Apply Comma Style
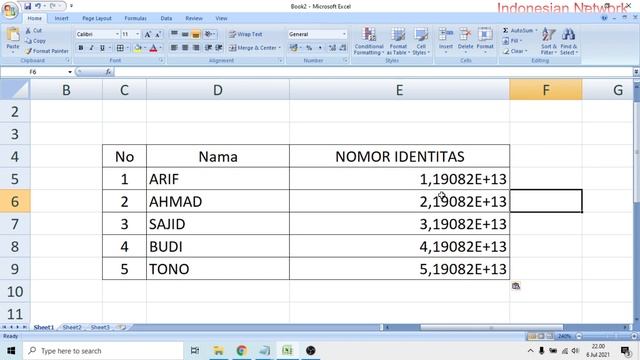Screen dimensions: 640x360 320,48
